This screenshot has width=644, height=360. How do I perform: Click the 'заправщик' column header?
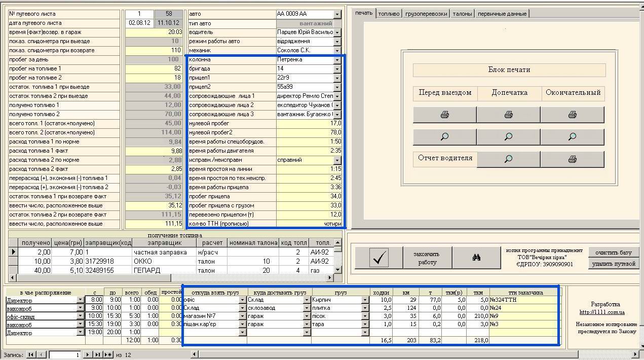click(164, 243)
